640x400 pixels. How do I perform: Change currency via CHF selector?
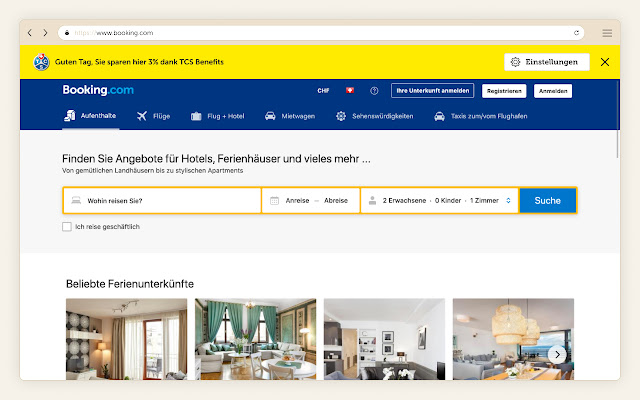[x=323, y=91]
